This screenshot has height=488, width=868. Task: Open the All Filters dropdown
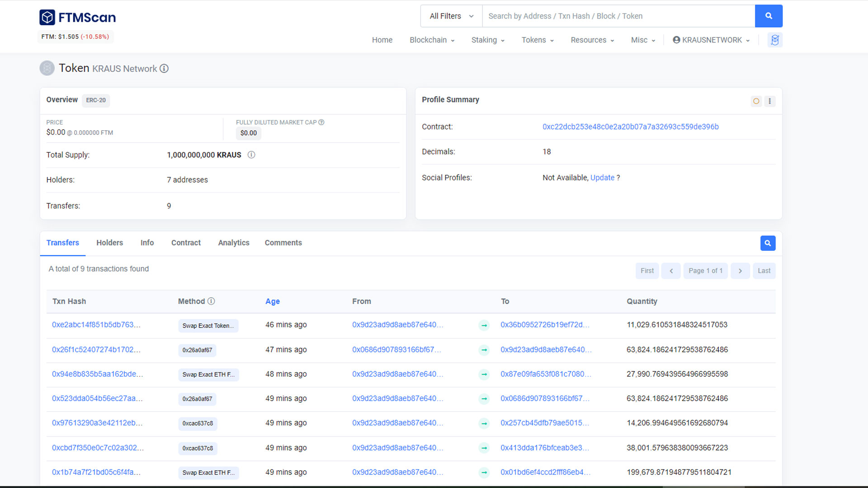tap(451, 16)
